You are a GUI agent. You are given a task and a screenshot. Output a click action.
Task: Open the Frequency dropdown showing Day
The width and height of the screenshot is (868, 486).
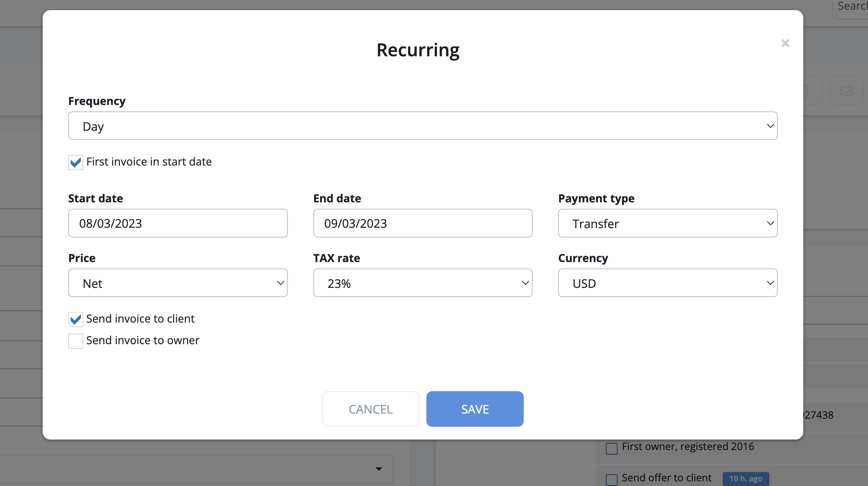(x=423, y=126)
